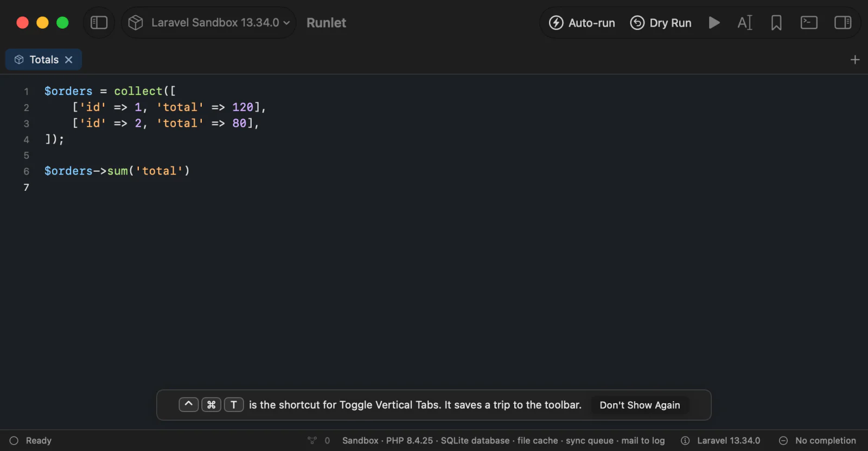Viewport: 868px width, 451px height.
Task: Click the Dry Run clock icon
Action: [637, 23]
